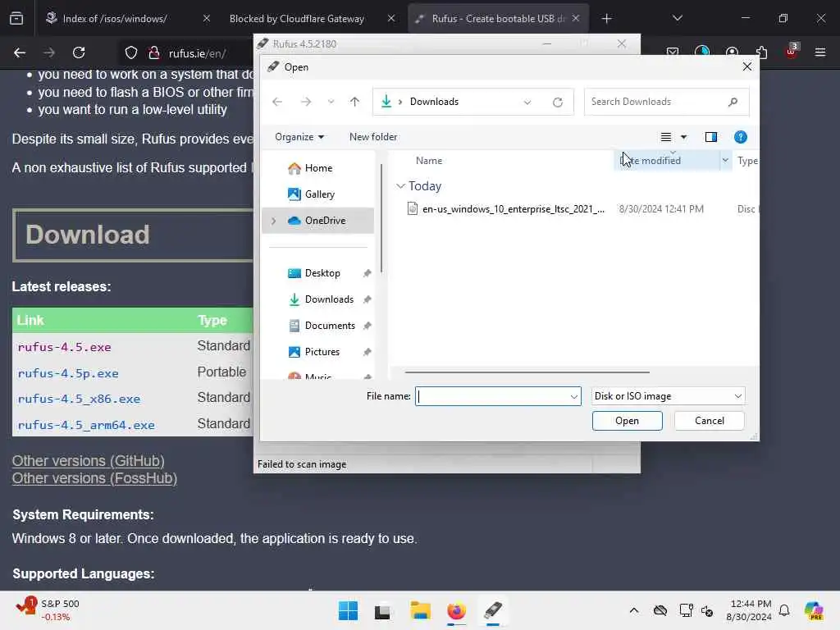Open Date modified column filter dropdown

tap(725, 160)
